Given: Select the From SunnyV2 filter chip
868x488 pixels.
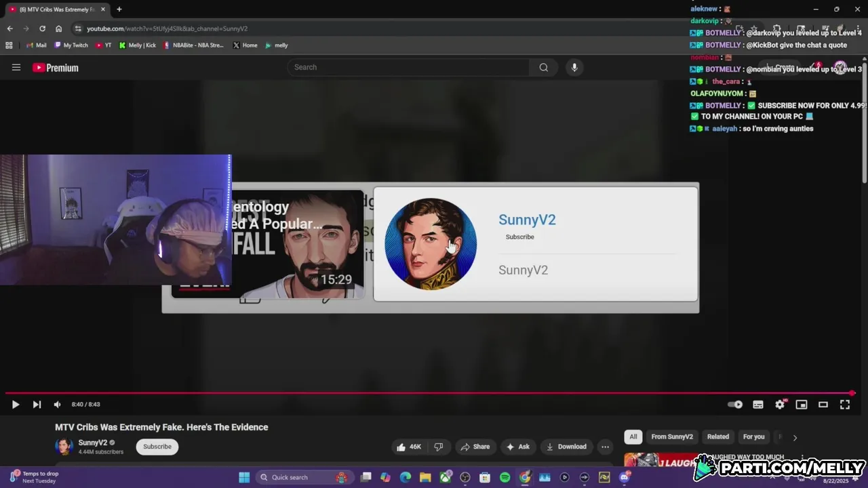Looking at the screenshot, I should coord(672,437).
